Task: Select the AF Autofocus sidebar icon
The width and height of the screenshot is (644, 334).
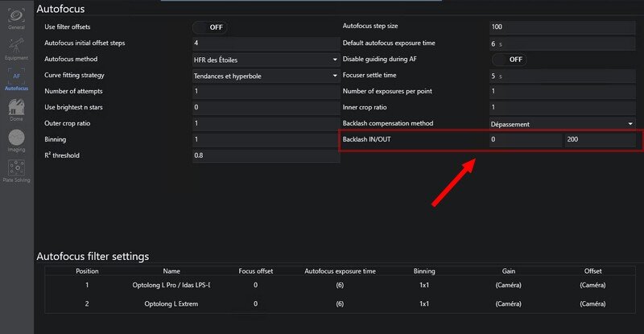Action: [x=16, y=80]
